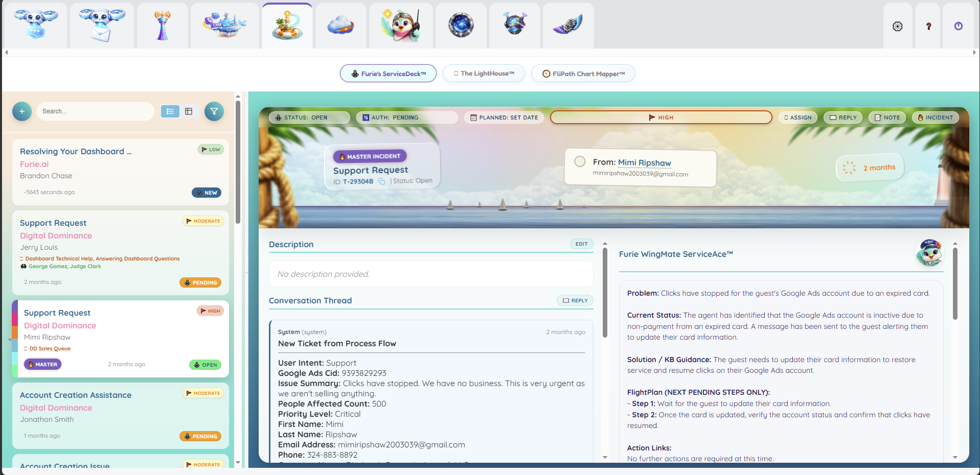Switch to FliPath Chart Mapper tab
Image resolution: width=980 pixels, height=475 pixels.
tap(583, 73)
